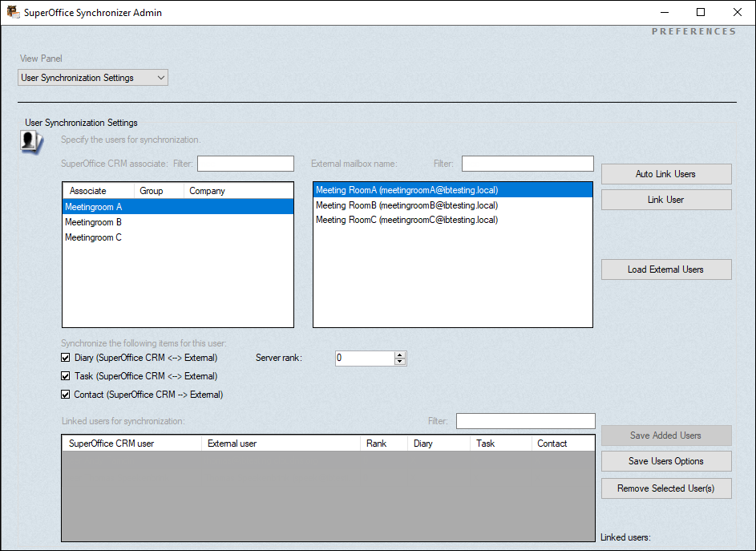Viewport: 756px width, 551px height.
Task: Click Load External Users button
Action: point(666,269)
